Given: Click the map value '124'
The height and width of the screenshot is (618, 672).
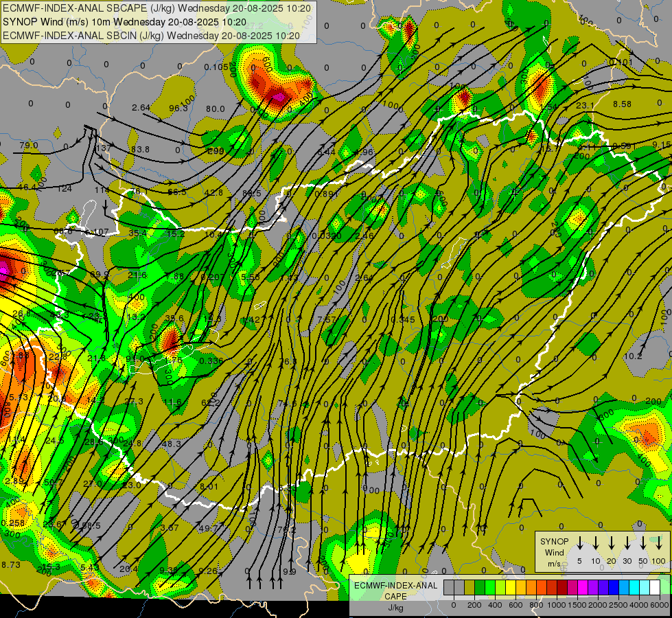Looking at the screenshot, I should [65, 189].
